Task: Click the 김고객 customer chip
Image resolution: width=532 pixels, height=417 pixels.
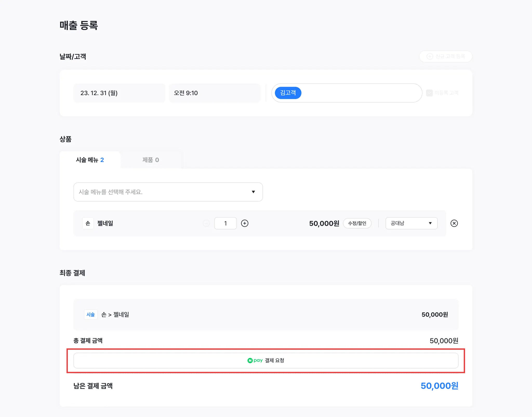Action: [288, 93]
